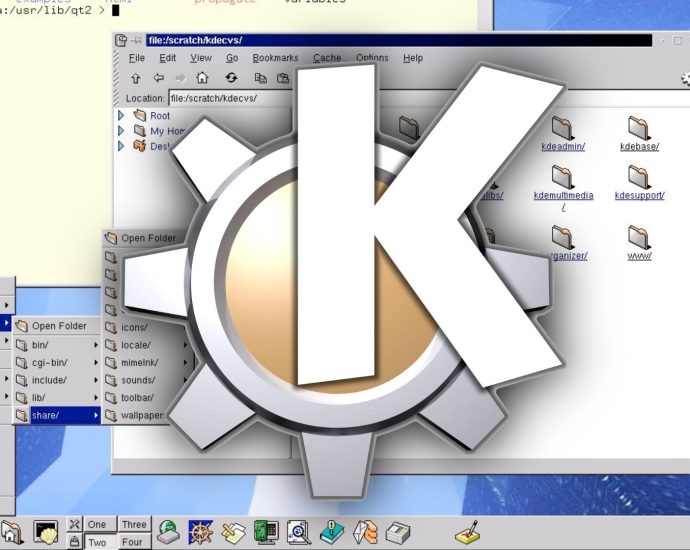Expand the Desktop tree node
The height and width of the screenshot is (550, 690).
point(121,146)
